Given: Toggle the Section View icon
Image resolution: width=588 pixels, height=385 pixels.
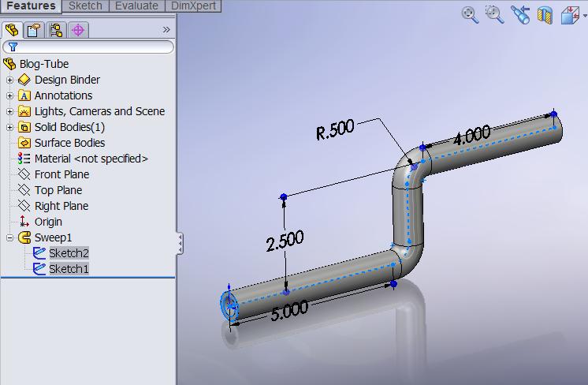Looking at the screenshot, I should click(x=544, y=15).
